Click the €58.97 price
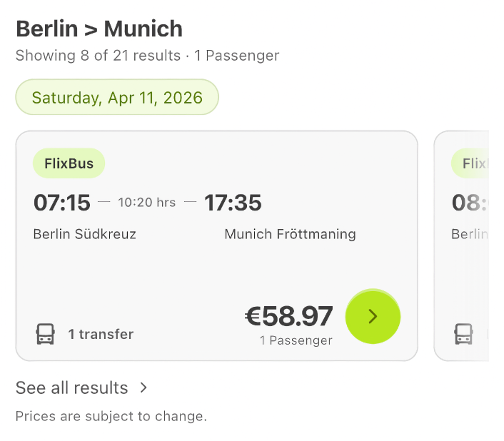This screenshot has height=441, width=504. pyautogui.click(x=289, y=316)
